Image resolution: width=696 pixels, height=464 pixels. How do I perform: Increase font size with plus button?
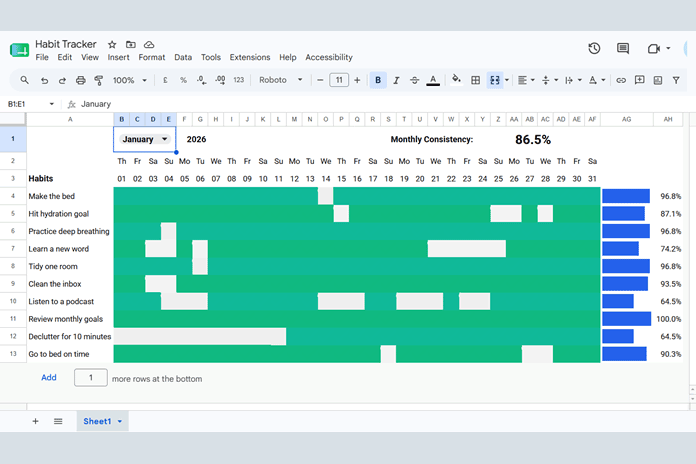pos(357,80)
